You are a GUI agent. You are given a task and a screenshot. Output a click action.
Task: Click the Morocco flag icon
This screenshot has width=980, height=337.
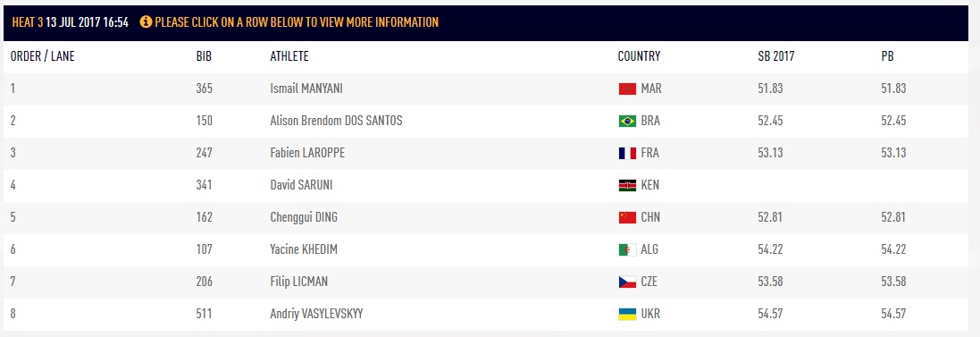point(627,88)
